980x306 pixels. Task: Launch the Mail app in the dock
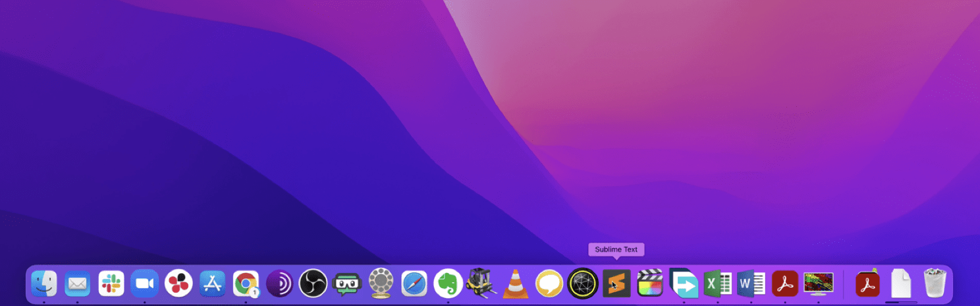coord(78,284)
